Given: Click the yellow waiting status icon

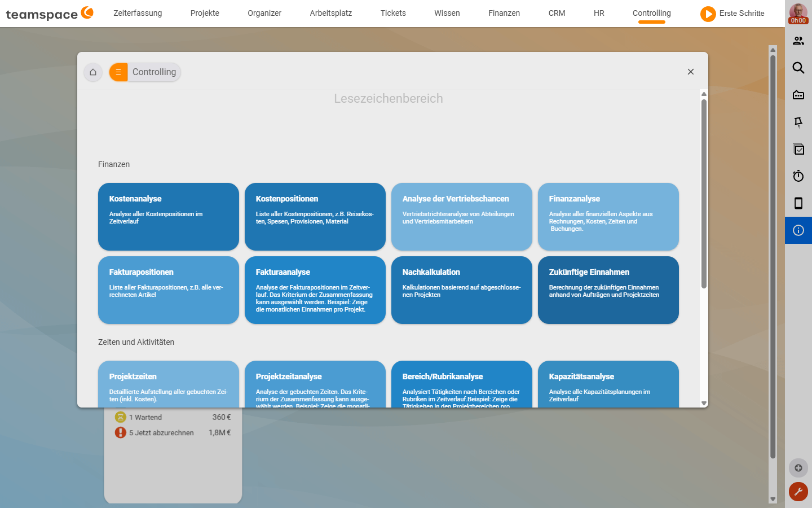Looking at the screenshot, I should pyautogui.click(x=120, y=417).
